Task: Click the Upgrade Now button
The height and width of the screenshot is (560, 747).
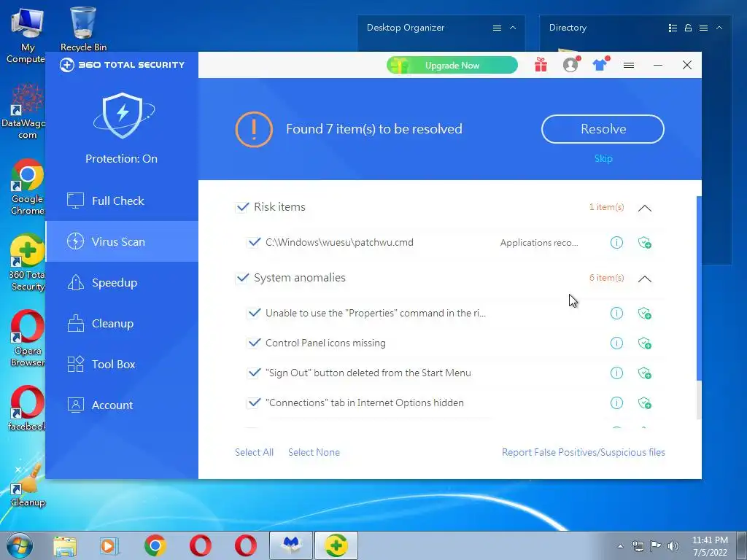Action: 452,65
